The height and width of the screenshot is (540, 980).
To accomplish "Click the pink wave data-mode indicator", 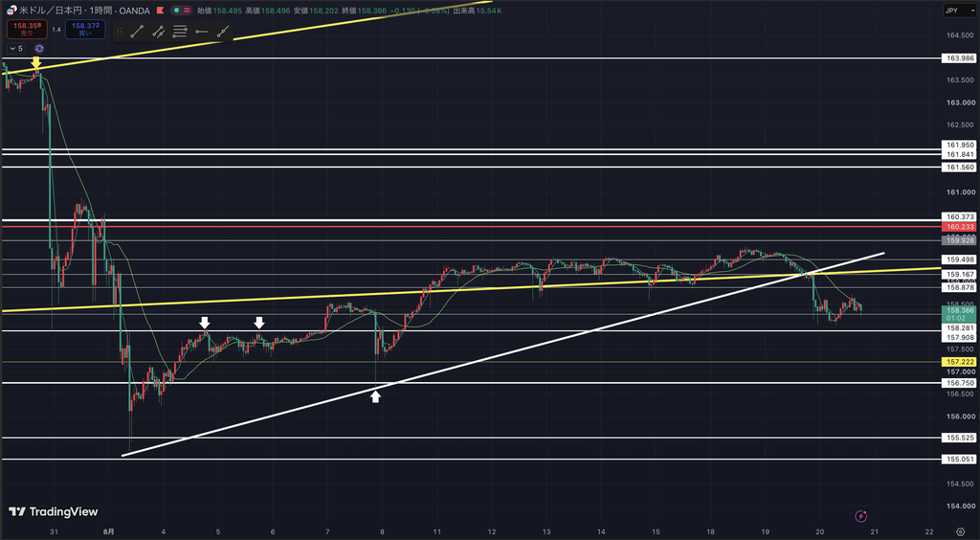I will tap(187, 11).
